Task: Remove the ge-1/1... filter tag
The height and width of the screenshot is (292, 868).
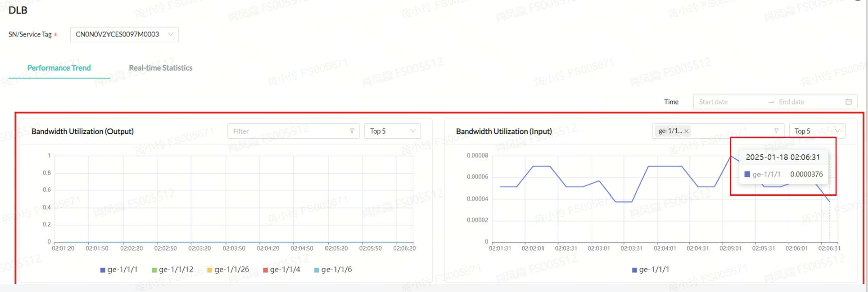Action: 686,131
